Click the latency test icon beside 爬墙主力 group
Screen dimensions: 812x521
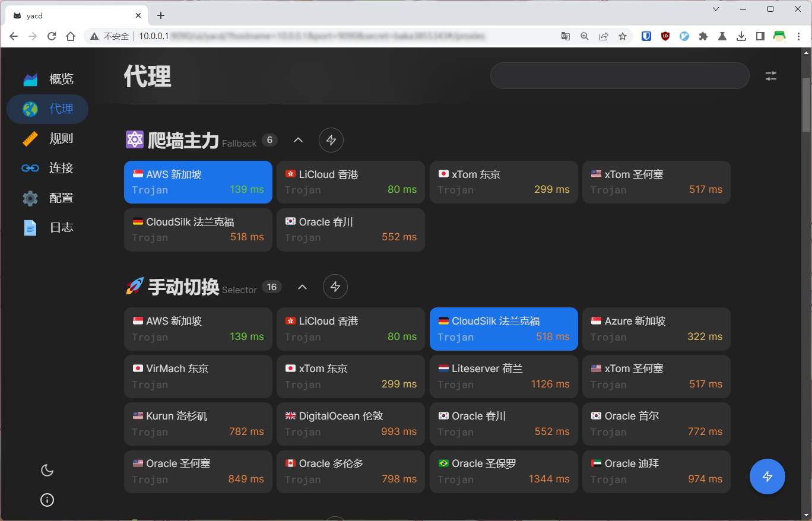[331, 140]
